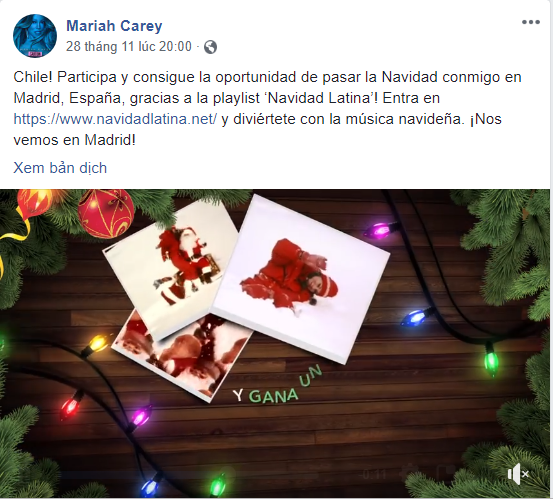Image resolution: width=553 pixels, height=500 pixels.
Task: Unmute the video with speaker icon
Action: (518, 474)
